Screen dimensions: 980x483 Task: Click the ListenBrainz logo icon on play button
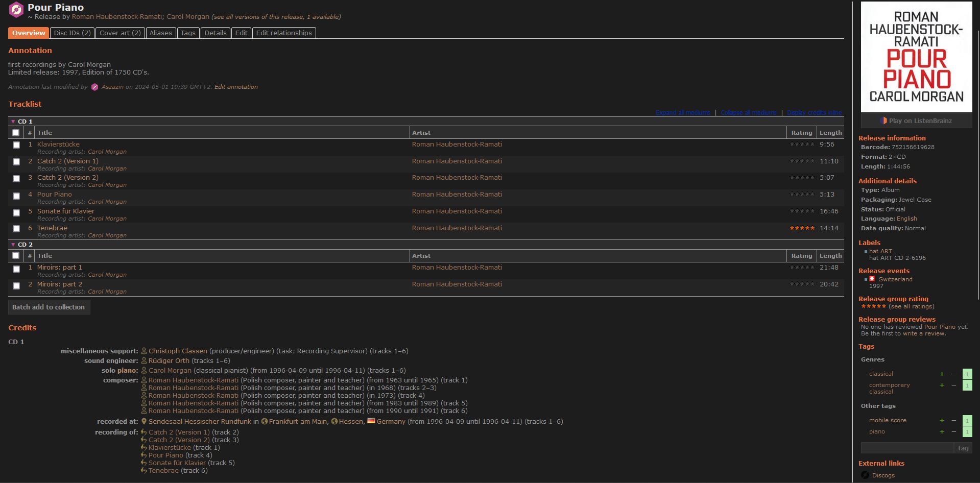click(883, 121)
